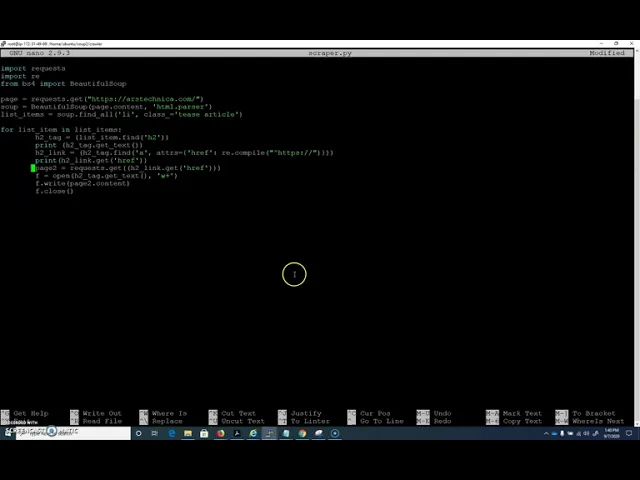640x480 pixels.
Task: Click the taskbar clock and date
Action: coord(611,433)
